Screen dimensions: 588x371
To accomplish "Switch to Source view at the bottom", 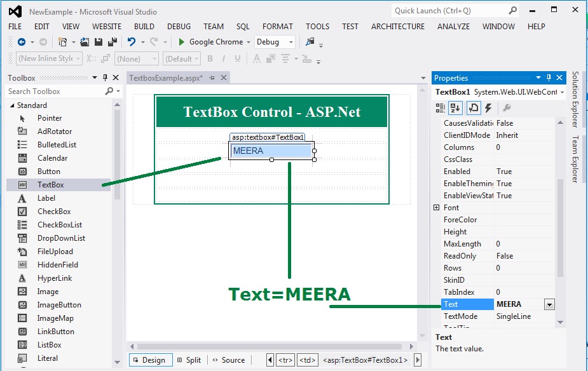I will coord(229,360).
